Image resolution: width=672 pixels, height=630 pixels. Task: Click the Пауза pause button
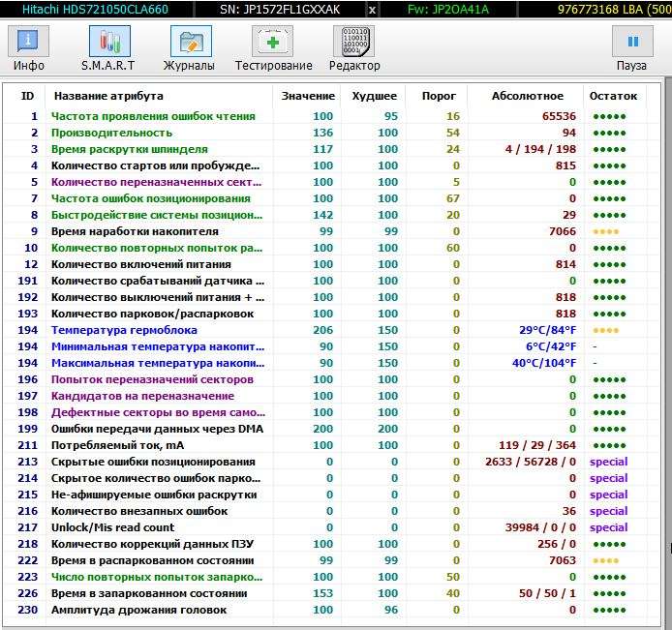tap(632, 41)
